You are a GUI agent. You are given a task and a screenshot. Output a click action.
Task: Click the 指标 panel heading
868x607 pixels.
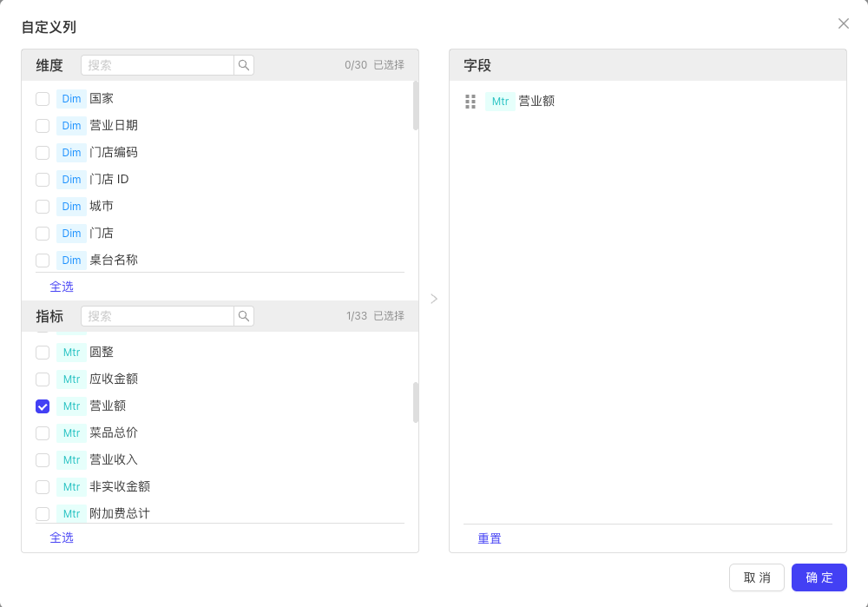49,316
